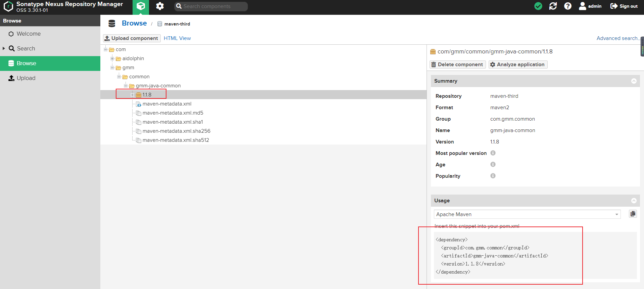Expand the Search sidebar arrow
This screenshot has width=644, height=289.
4,48
